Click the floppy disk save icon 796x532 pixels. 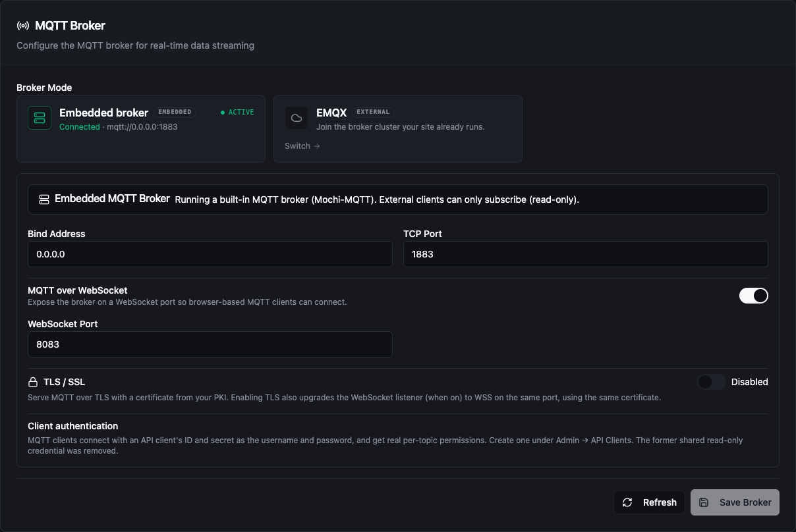[x=704, y=502]
